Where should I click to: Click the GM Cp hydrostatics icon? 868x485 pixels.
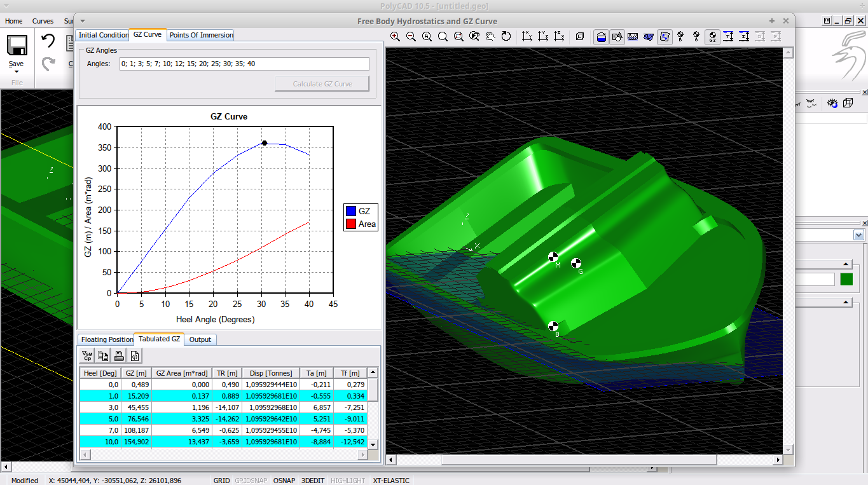pyautogui.click(x=88, y=355)
